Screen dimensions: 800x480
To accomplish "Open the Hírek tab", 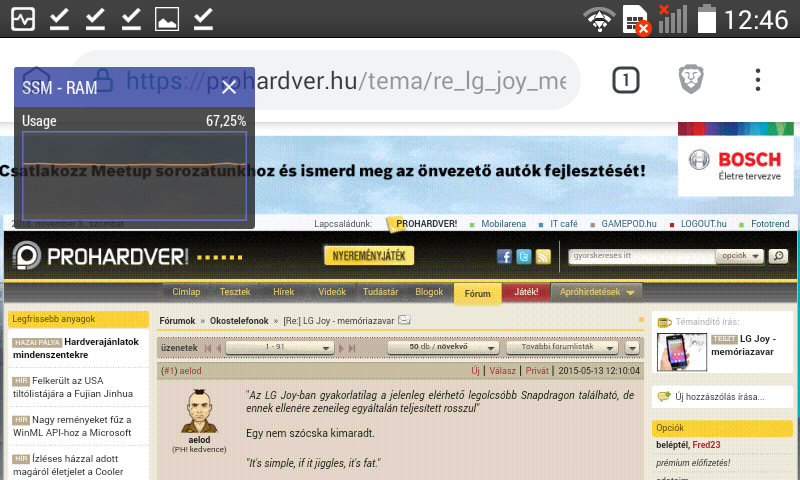I will tap(283, 292).
